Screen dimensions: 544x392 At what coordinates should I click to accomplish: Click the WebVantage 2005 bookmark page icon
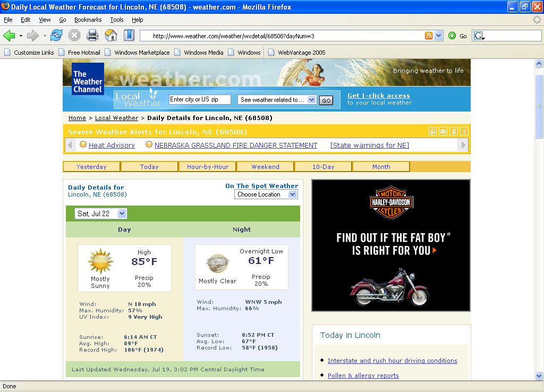coord(271,53)
